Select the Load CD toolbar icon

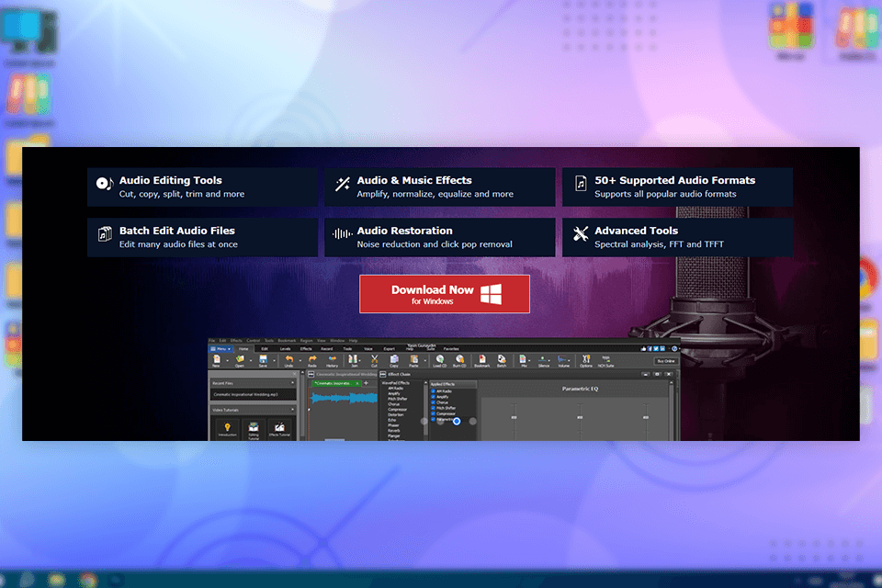[x=440, y=360]
